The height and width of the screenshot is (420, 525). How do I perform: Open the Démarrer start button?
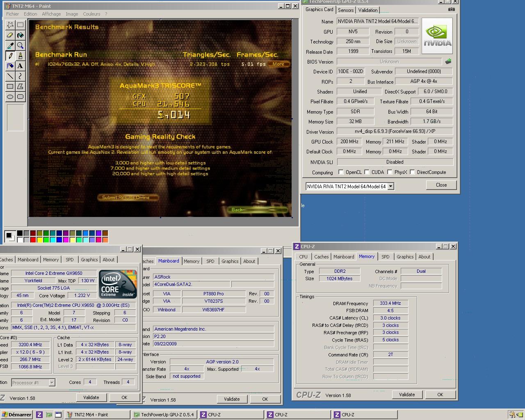pos(16,415)
